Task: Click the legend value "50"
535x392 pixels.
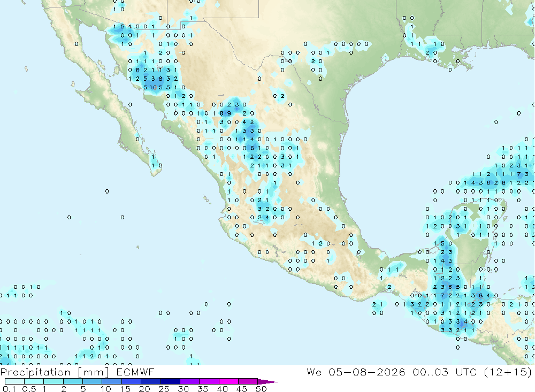Action: pyautogui.click(x=262, y=389)
